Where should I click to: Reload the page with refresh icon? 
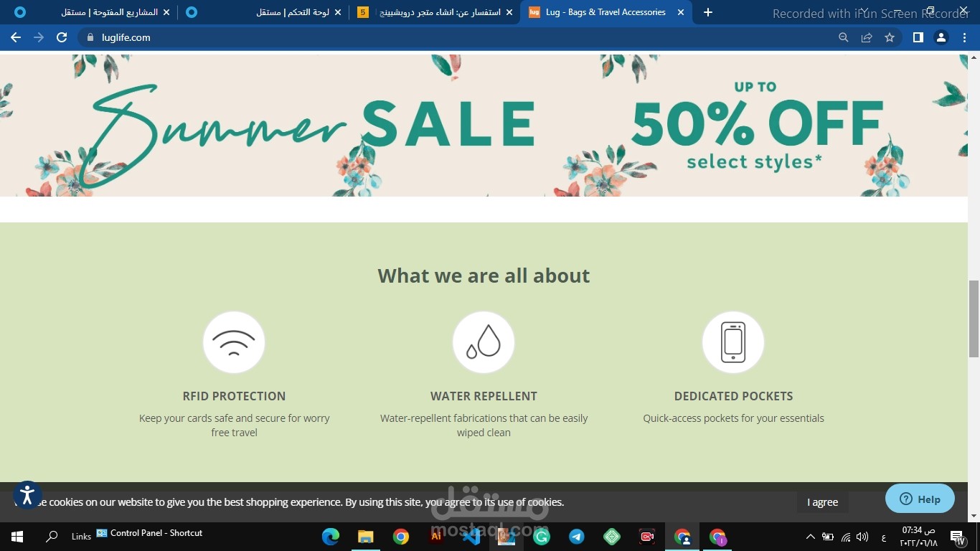(x=62, y=37)
